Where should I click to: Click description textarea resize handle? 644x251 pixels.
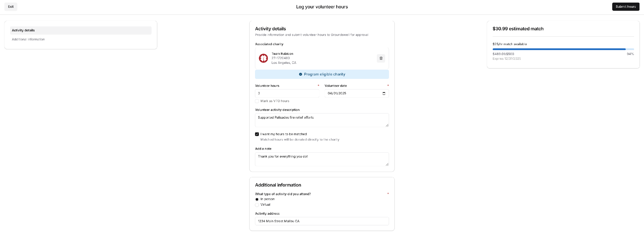pos(387,125)
